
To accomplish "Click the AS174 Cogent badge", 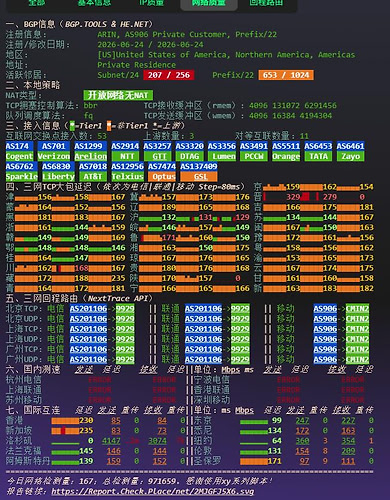I will click(x=19, y=151).
